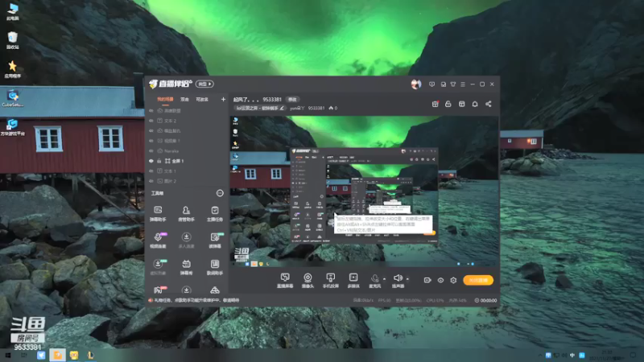644x362 pixels.
Task: Click the download-circle tool with the green badge
Action: coord(158,267)
